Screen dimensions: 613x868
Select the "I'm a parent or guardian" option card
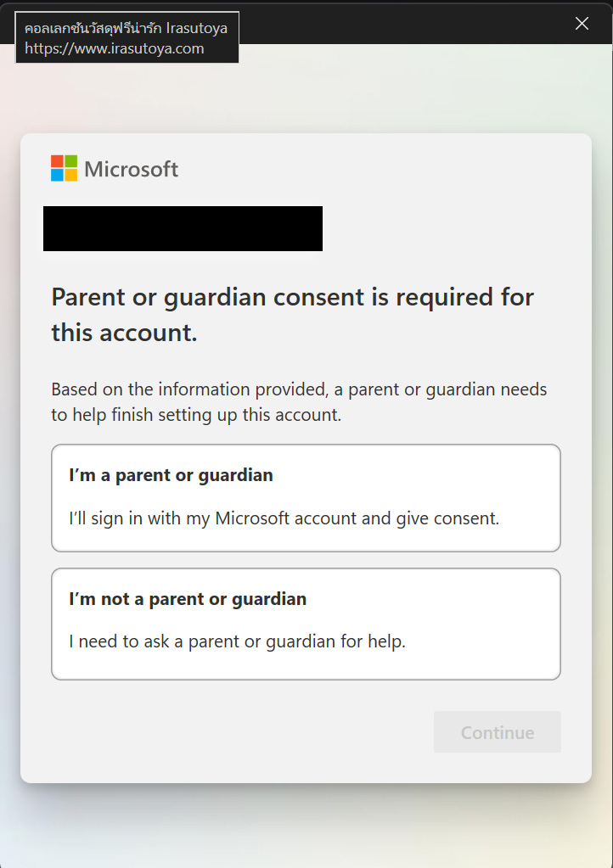click(x=306, y=497)
